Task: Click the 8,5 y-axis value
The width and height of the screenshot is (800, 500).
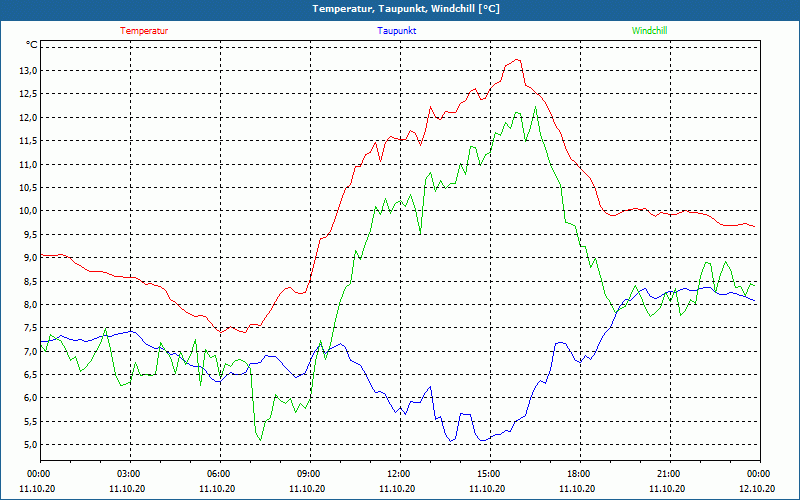Action: [31, 281]
